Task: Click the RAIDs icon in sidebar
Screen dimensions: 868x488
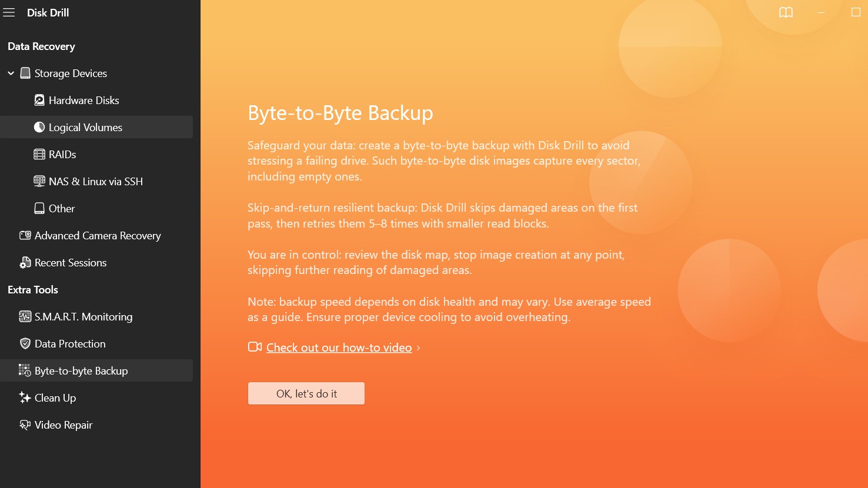Action: (39, 155)
